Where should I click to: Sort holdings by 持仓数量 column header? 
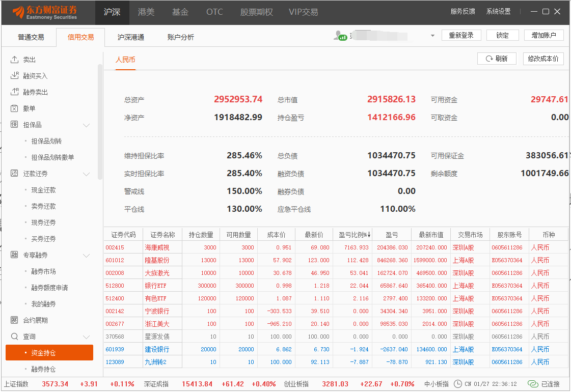201,235
